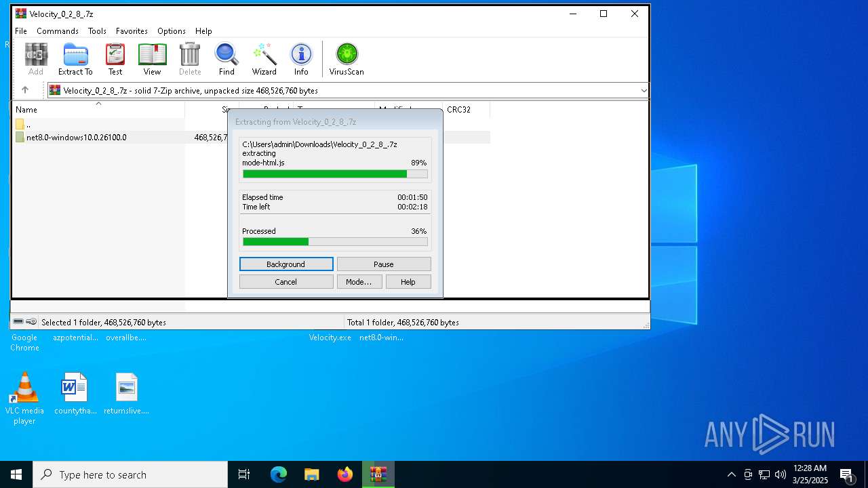The height and width of the screenshot is (488, 868).
Task: Click the Velocity.exe desktop label
Action: point(330,338)
